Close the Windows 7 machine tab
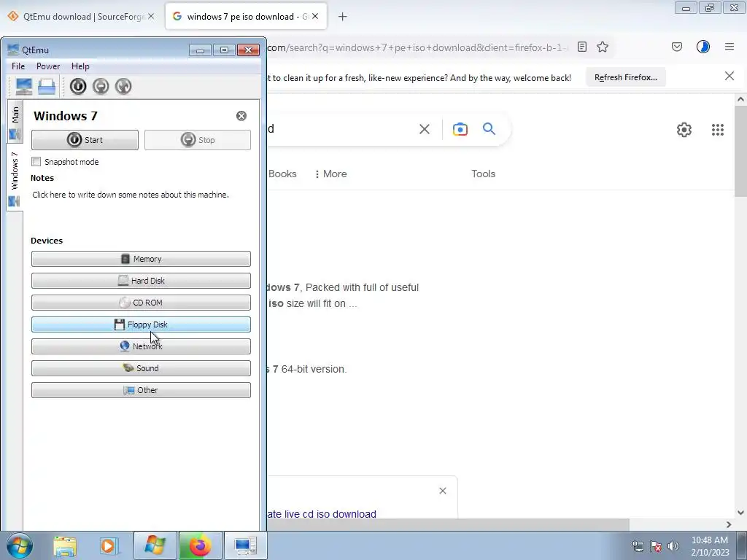This screenshot has width=747, height=560. pyautogui.click(x=241, y=116)
